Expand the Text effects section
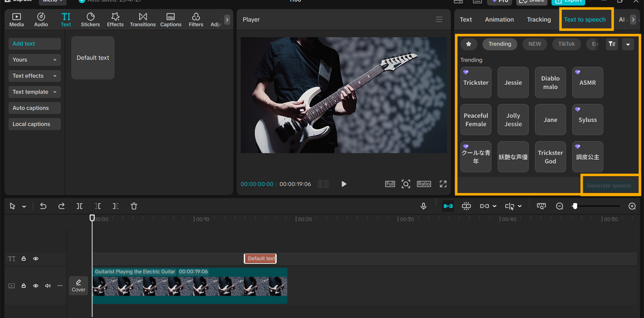The height and width of the screenshot is (318, 644). [34, 76]
